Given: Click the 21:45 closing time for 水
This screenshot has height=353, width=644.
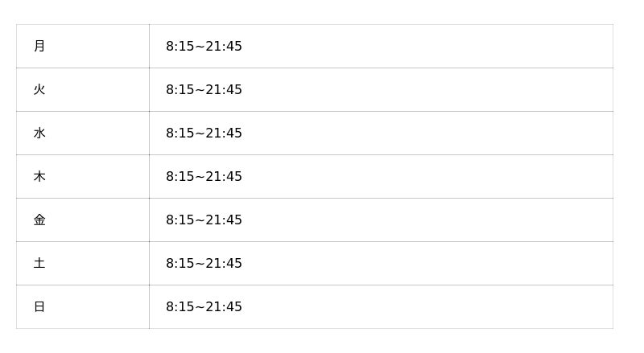Looking at the screenshot, I should pos(224,133).
